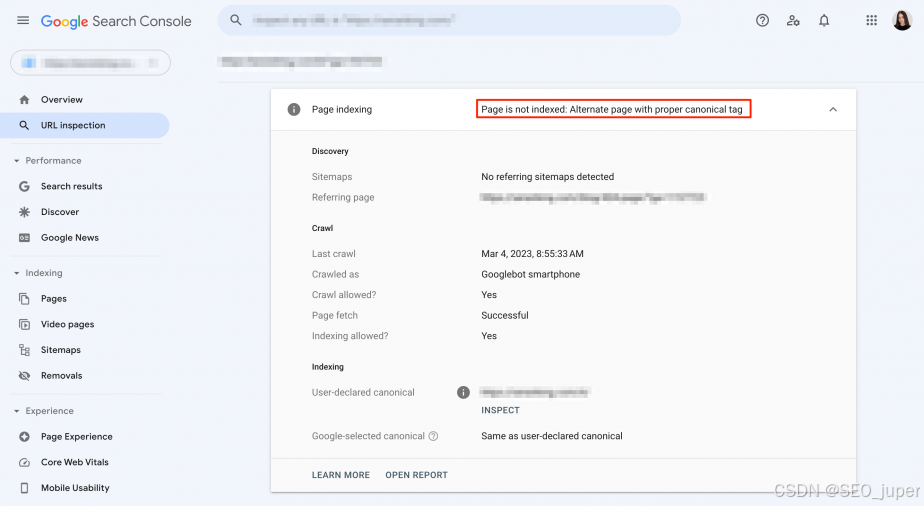Click the Core Web Vitals gauge icon

pos(24,462)
